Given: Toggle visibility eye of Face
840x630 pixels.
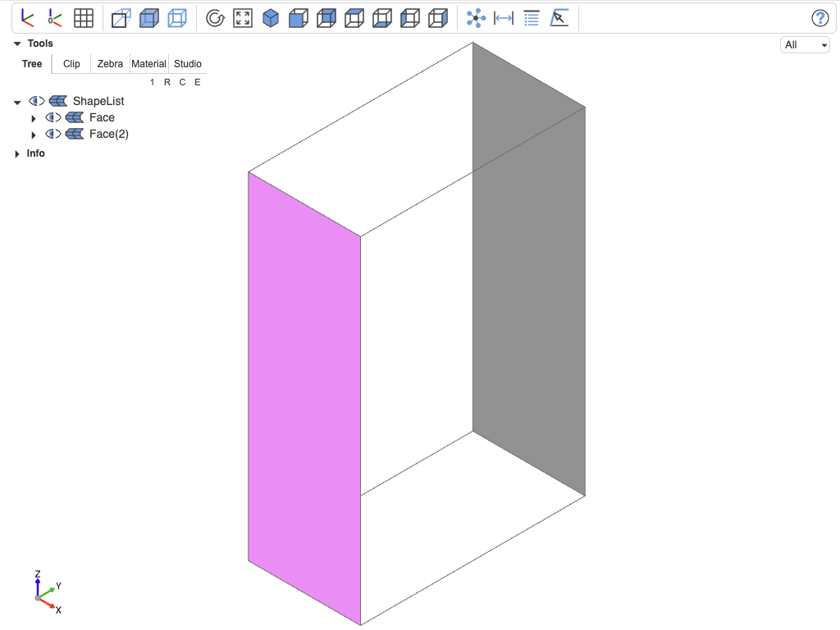Looking at the screenshot, I should click(x=53, y=117).
